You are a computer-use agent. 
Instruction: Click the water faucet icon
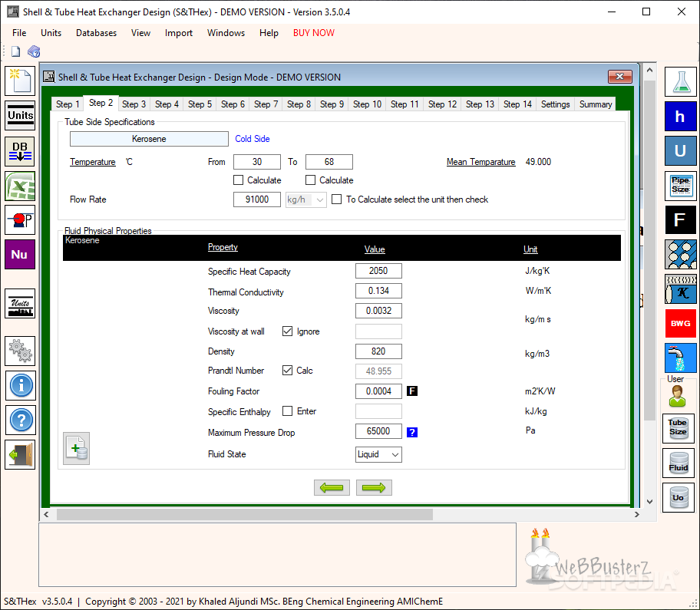point(680,358)
